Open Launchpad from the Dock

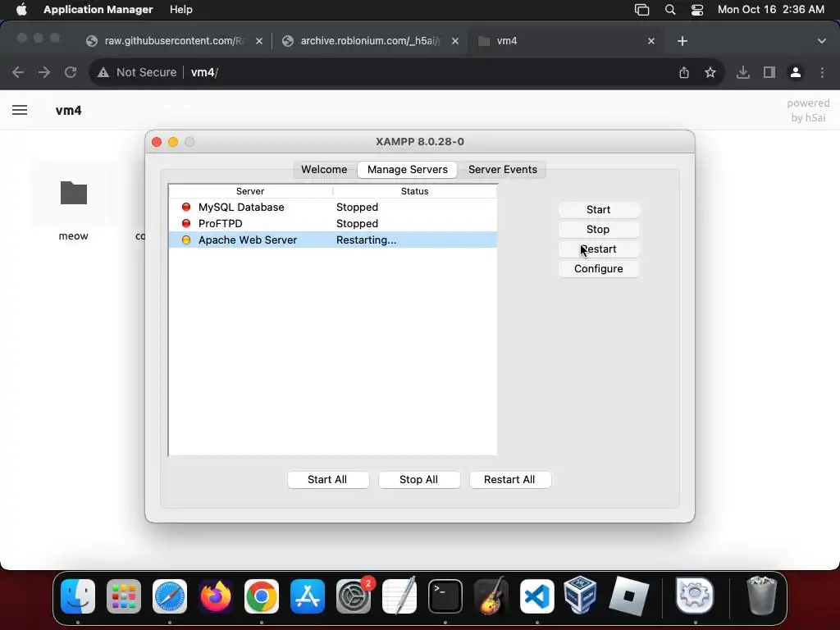(124, 596)
